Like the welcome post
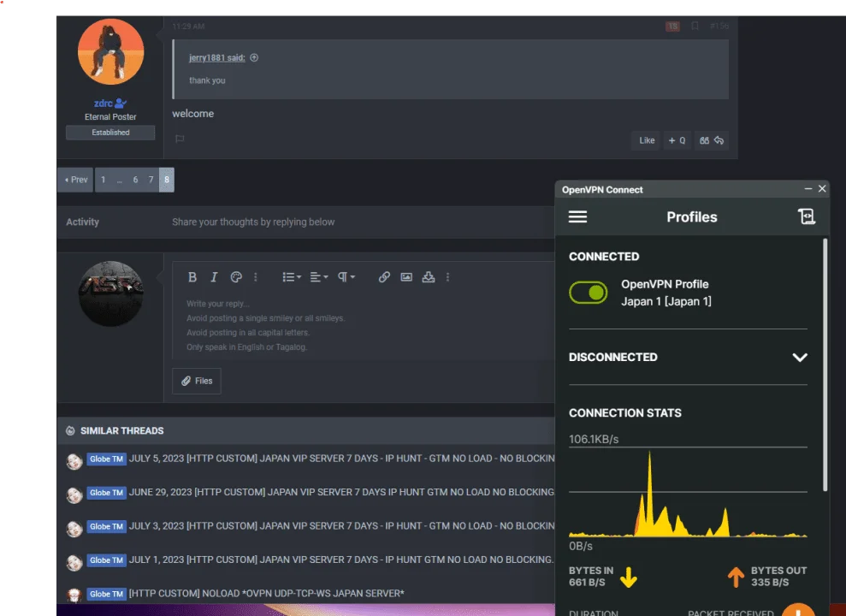 [647, 140]
